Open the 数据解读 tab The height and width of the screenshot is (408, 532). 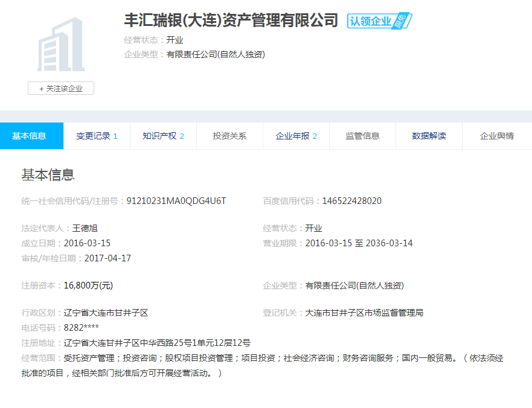pyautogui.click(x=429, y=136)
